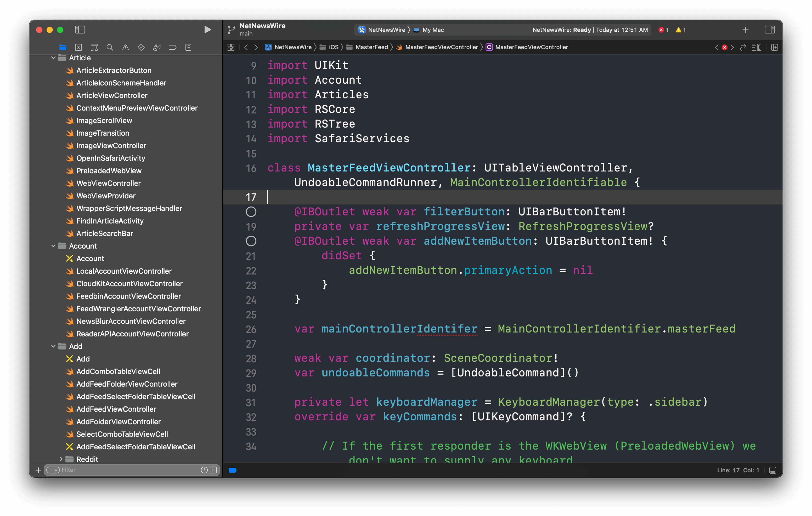Open the Issue navigator warning icon
The width and height of the screenshot is (812, 516).
pyautogui.click(x=126, y=47)
